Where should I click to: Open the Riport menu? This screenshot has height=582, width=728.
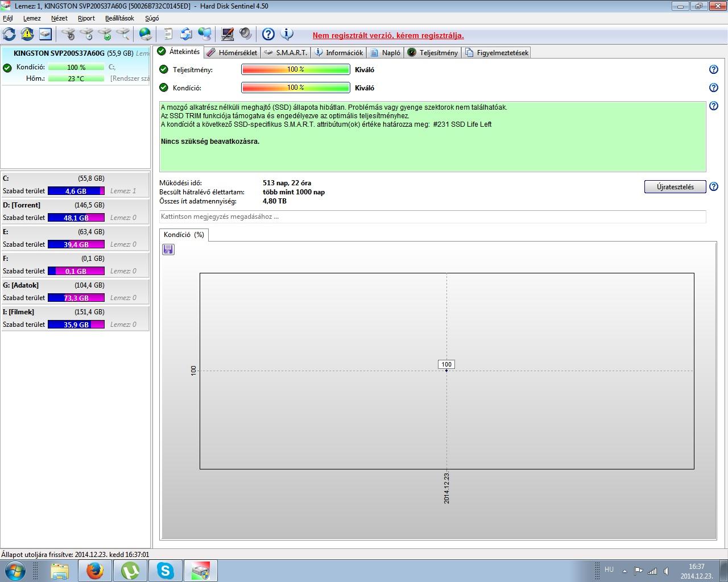(x=86, y=18)
